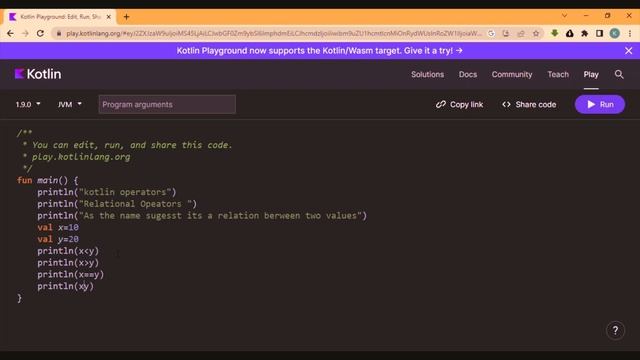Click the 'play.kotlinlang.org' comment line
This screenshot has height=360, width=640.
point(77,157)
